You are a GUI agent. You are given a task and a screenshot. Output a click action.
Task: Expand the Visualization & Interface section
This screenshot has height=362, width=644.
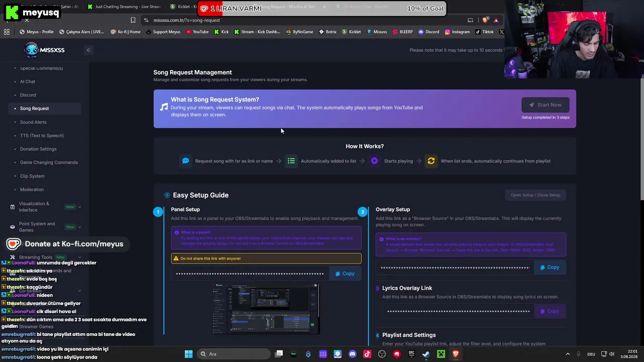coord(79,207)
